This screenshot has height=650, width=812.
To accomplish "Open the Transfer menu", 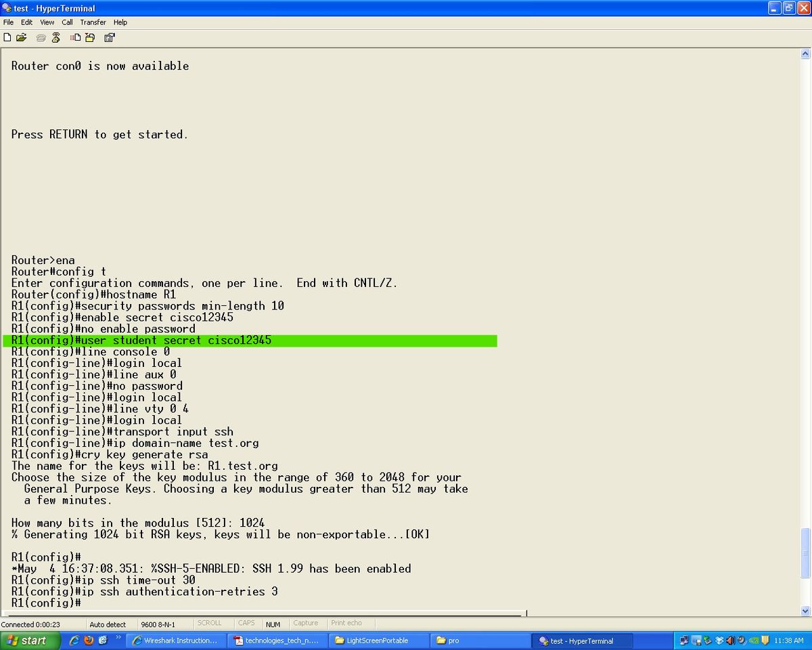I will [x=93, y=22].
